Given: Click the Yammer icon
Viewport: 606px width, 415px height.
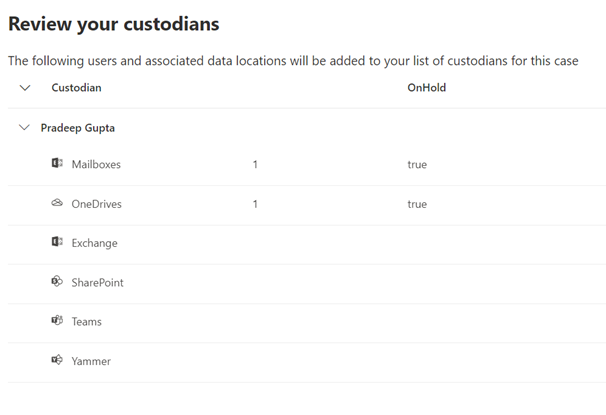Looking at the screenshot, I should coord(57,360).
